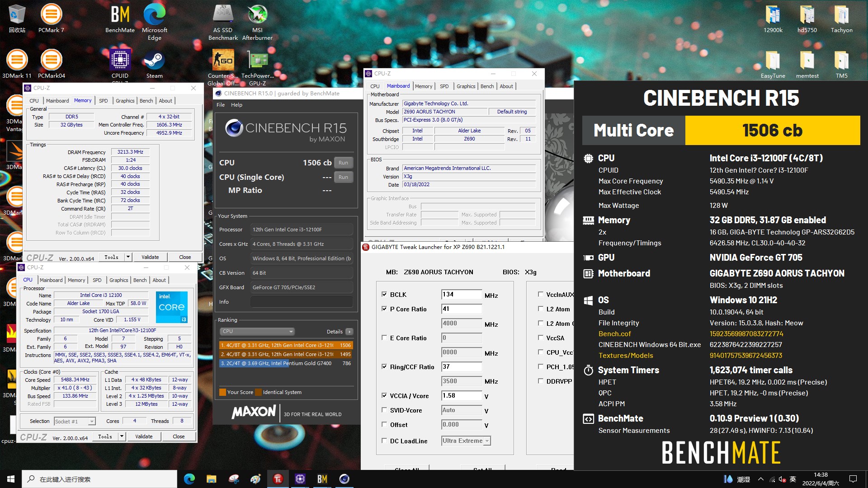Switch to Graphics tab in Mainboard CPU-Z
868x488 pixels.
pyautogui.click(x=466, y=86)
